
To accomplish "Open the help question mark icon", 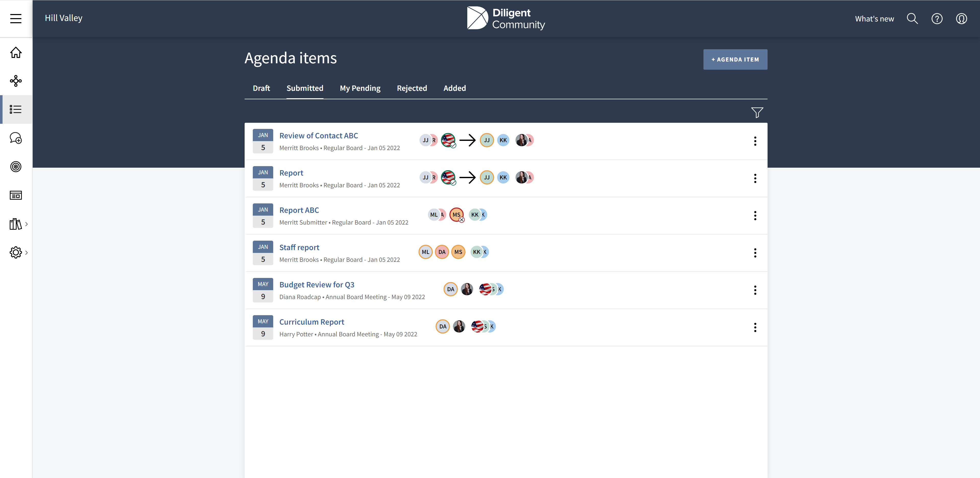I will point(937,19).
